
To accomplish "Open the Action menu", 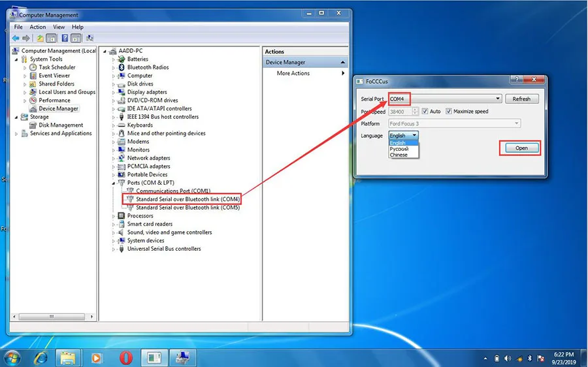I will (x=37, y=27).
